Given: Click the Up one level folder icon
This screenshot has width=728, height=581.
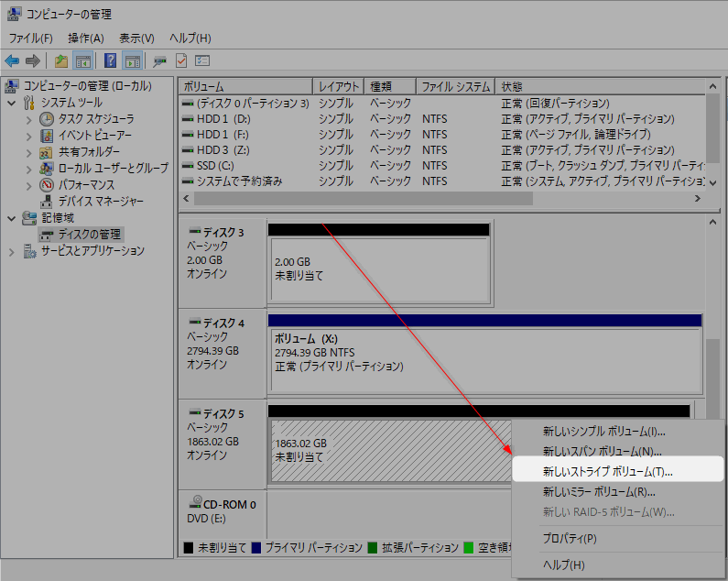Looking at the screenshot, I should click(x=61, y=60).
